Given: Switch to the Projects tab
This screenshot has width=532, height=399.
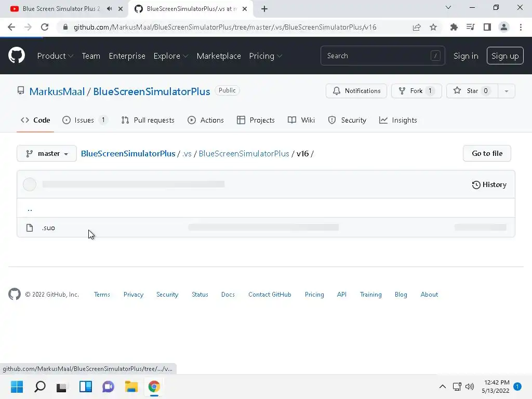Looking at the screenshot, I should [256, 120].
